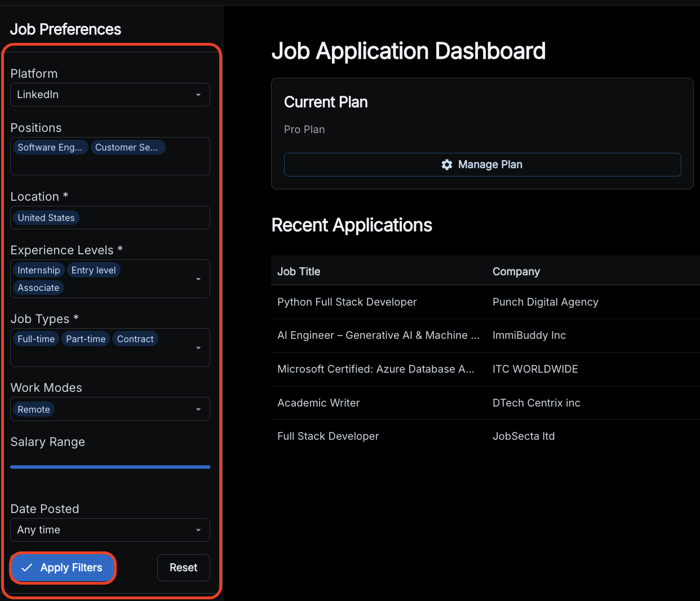The width and height of the screenshot is (700, 601).
Task: Expand the Experience Levels dropdown
Action: click(198, 279)
